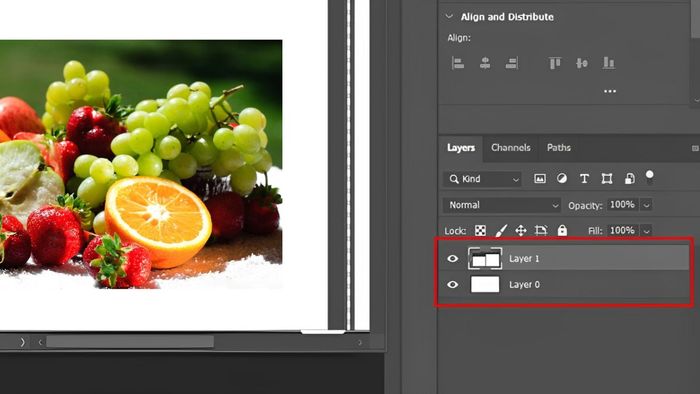Select the Layer 0 name text
Viewport: 700px width, 394px height.
tap(525, 284)
